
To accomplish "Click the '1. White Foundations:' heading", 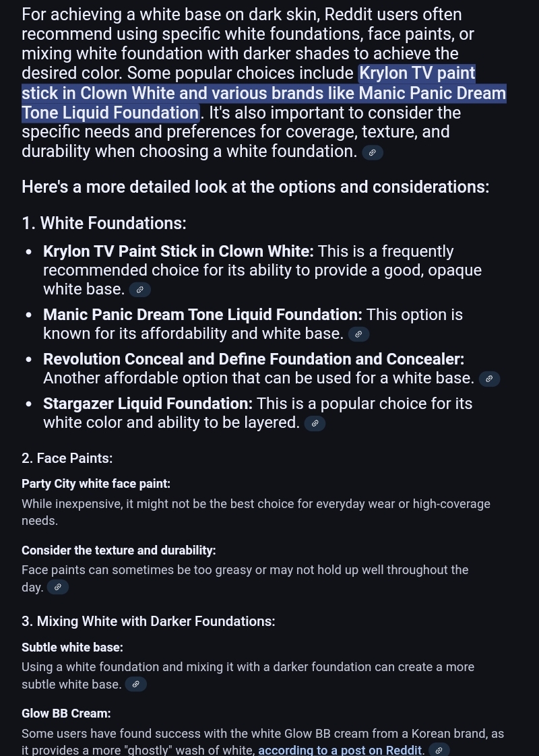I will tap(104, 223).
